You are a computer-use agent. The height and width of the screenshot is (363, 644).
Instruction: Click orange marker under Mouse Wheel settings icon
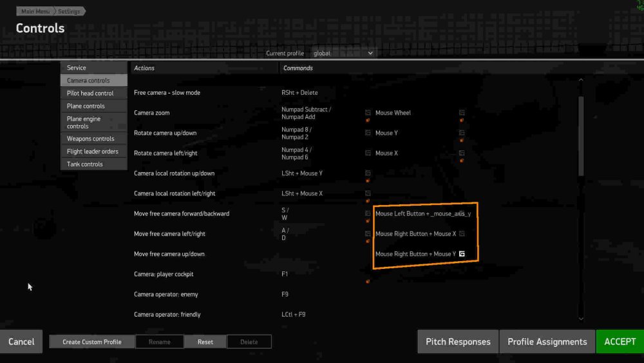pyautogui.click(x=462, y=121)
